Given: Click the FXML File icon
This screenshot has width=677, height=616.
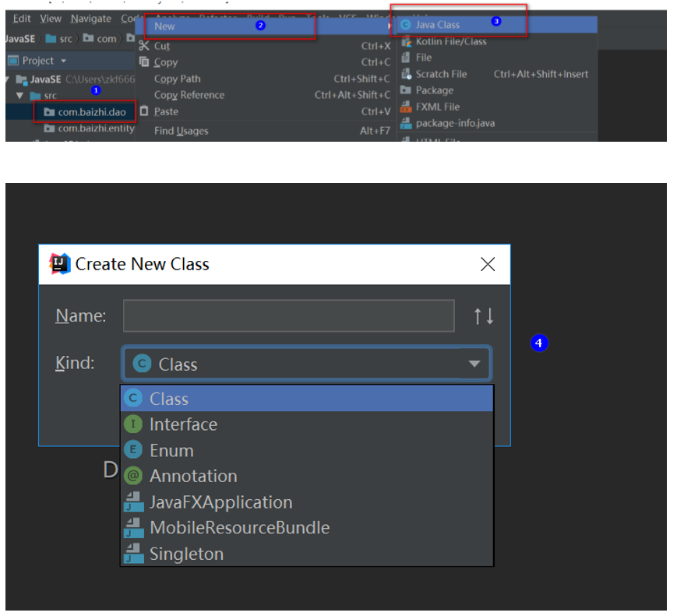Looking at the screenshot, I should point(406,106).
